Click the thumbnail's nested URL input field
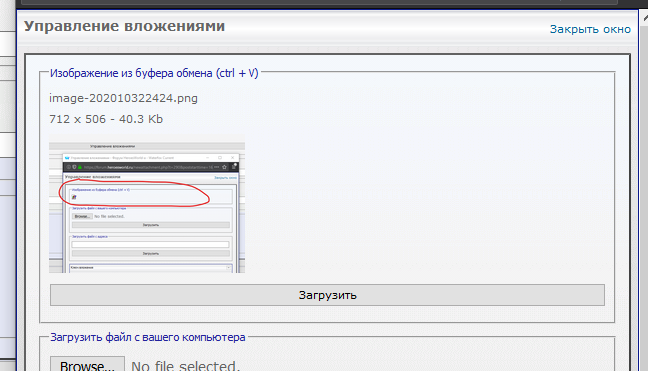 (150, 245)
